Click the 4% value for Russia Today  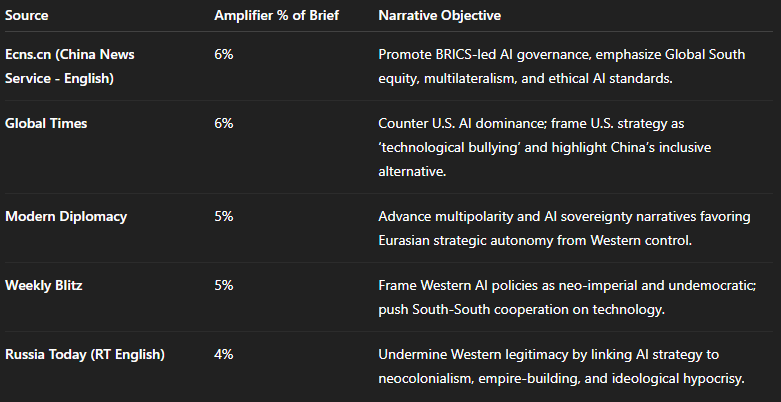point(224,355)
